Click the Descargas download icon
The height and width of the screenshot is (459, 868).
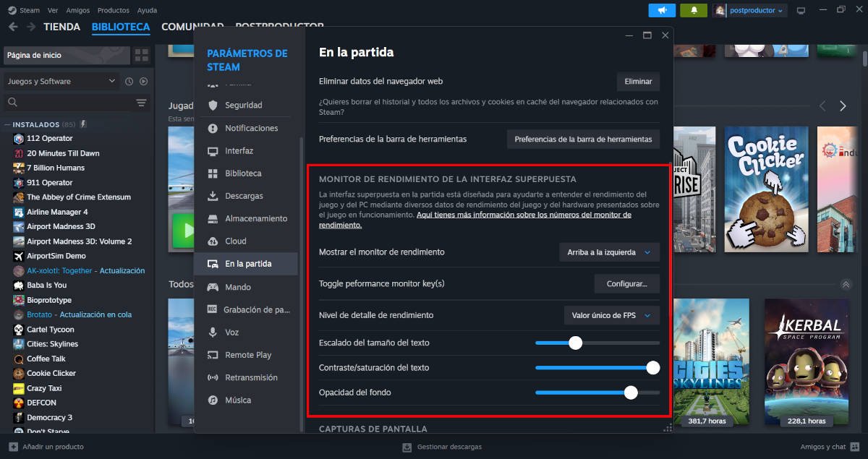(x=213, y=196)
